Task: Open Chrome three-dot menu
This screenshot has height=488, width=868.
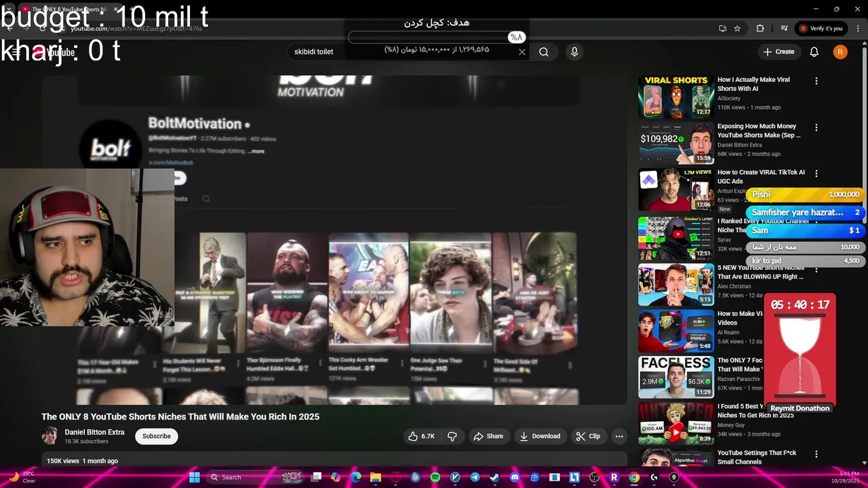Action: click(856, 28)
